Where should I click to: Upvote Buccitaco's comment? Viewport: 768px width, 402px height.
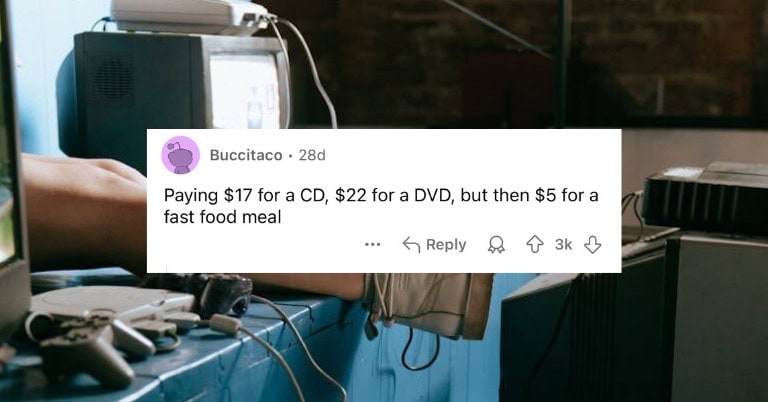pyautogui.click(x=534, y=244)
